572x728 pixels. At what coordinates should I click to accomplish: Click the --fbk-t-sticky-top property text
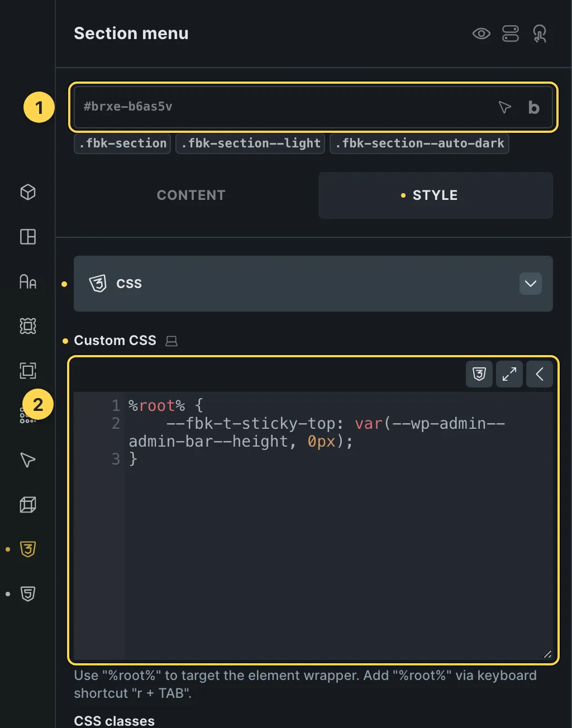[x=250, y=424]
